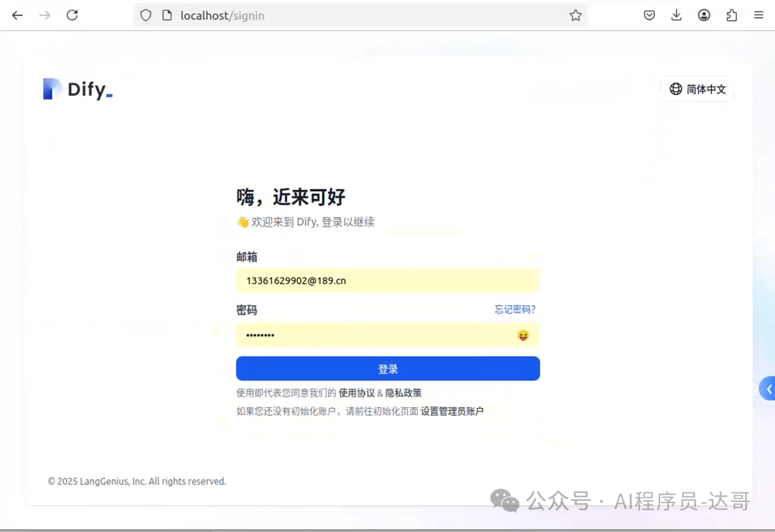The width and height of the screenshot is (775, 532).
Task: Open the 使用协议 link
Action: (357, 393)
